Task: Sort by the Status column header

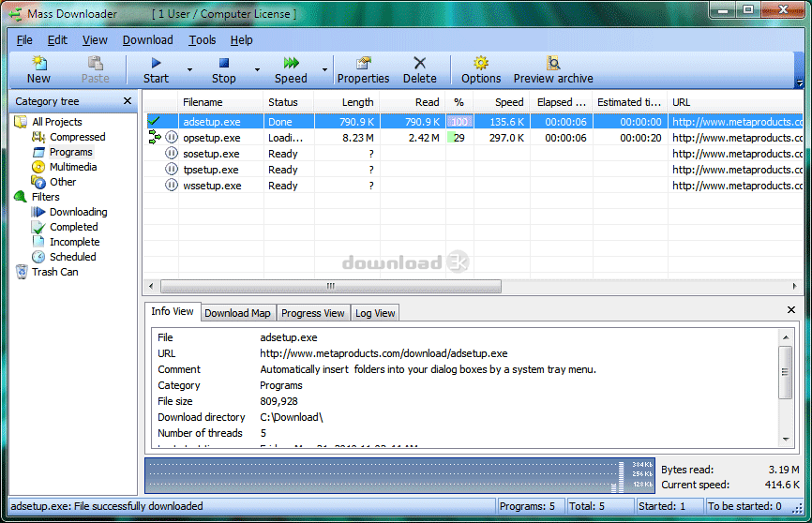Action: [289, 102]
